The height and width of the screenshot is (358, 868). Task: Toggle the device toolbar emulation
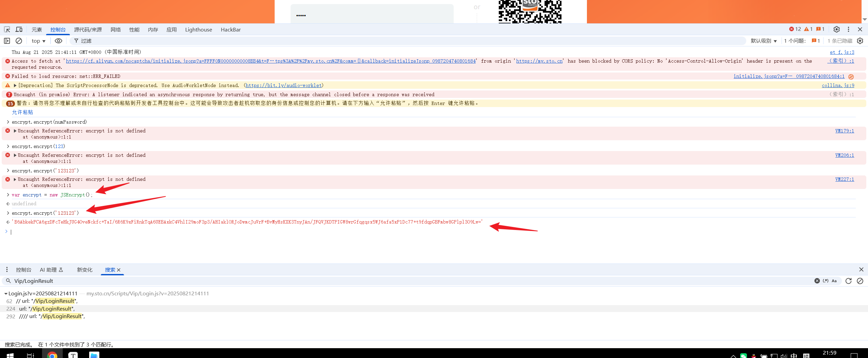click(x=19, y=29)
